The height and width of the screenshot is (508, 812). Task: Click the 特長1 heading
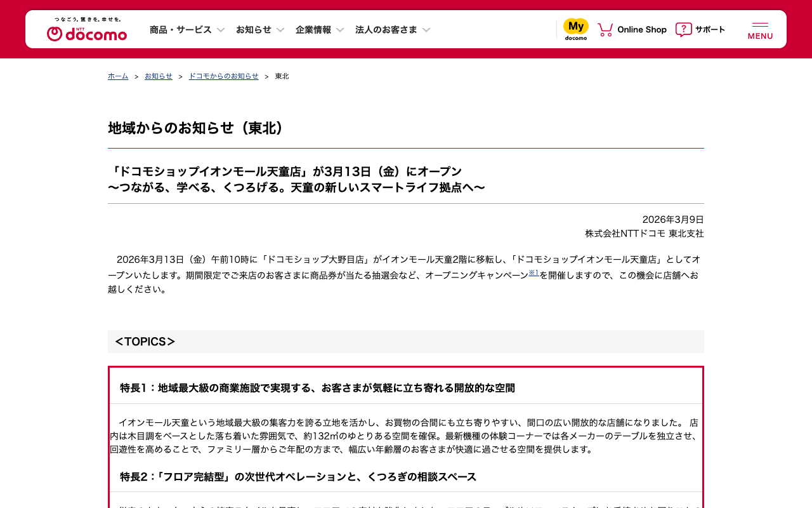coord(317,388)
